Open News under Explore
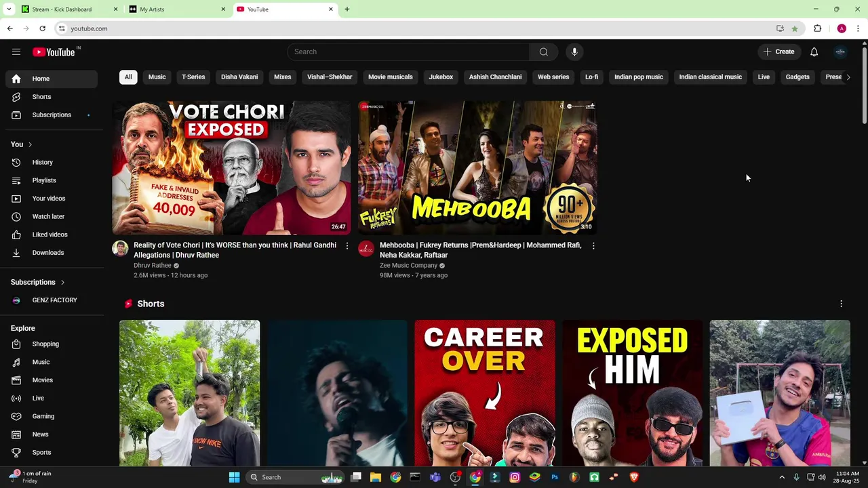868x488 pixels. (52, 434)
